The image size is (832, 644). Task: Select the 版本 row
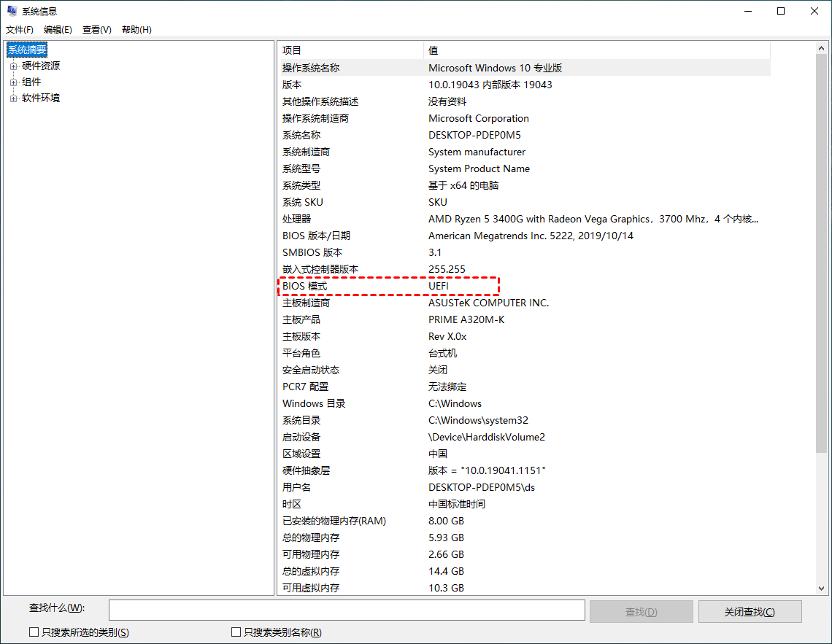point(524,85)
